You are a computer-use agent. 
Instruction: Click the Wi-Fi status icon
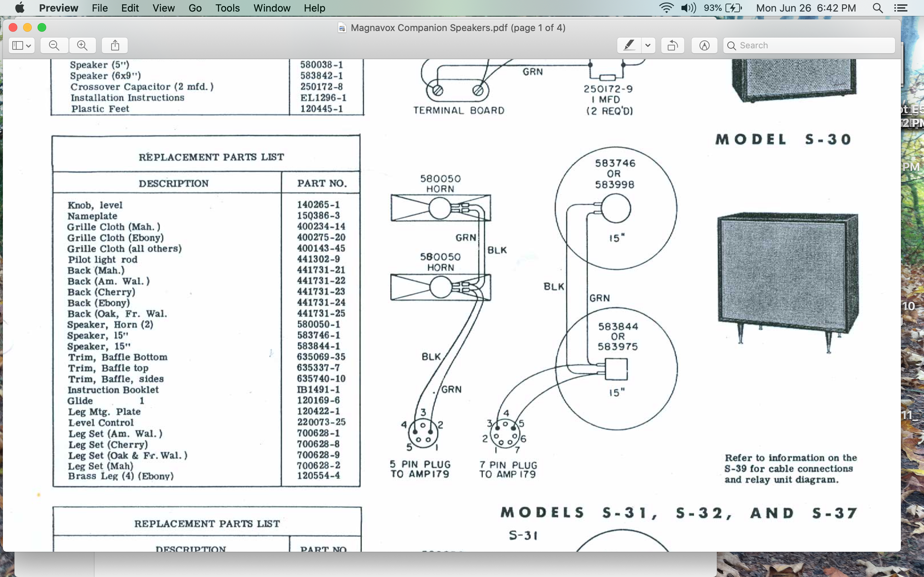point(666,8)
